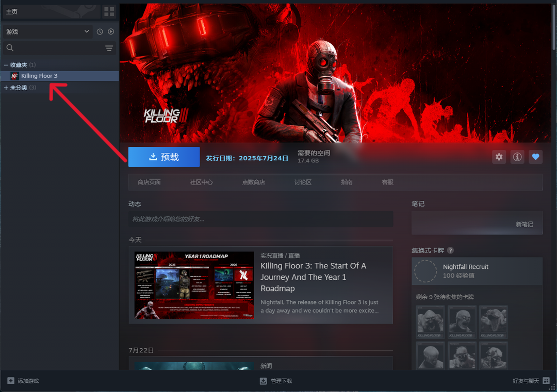This screenshot has height=392, width=557.
Task: Toggle favorite heart icon
Action: [536, 157]
